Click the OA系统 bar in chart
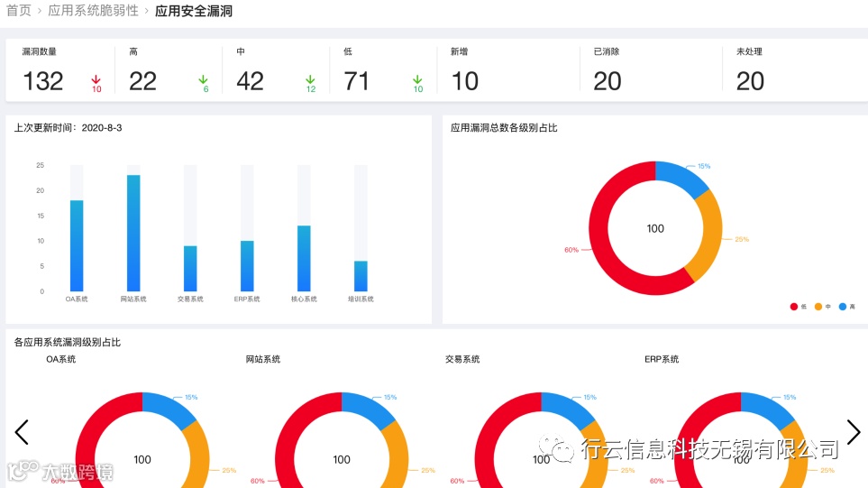This screenshot has width=868, height=488. point(77,245)
